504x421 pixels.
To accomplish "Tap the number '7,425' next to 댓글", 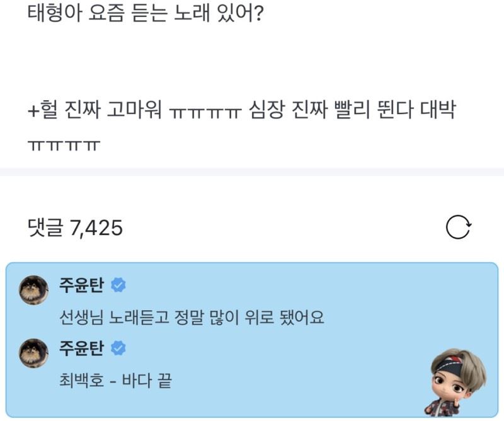I will 96,228.
